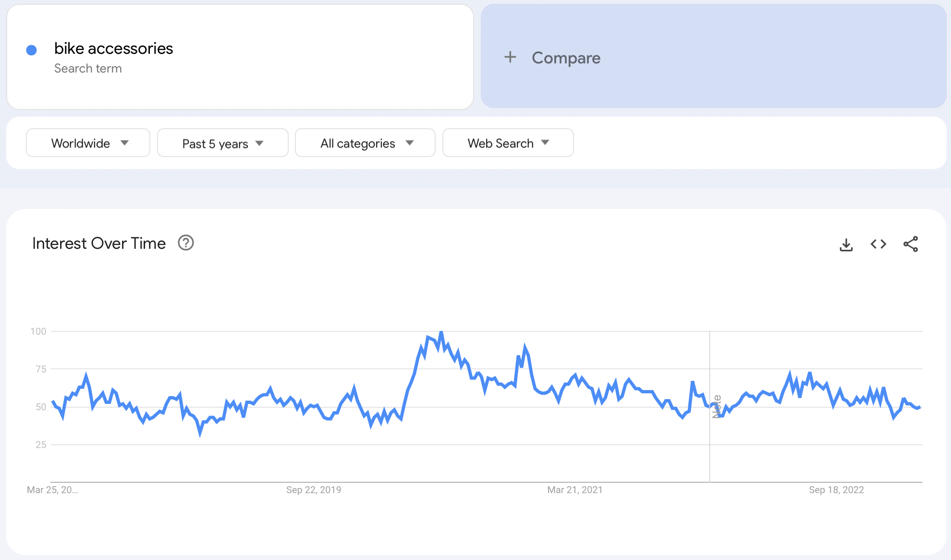Click the Mar 21, 2021 axis label
The width and height of the screenshot is (951, 560).
pos(574,490)
